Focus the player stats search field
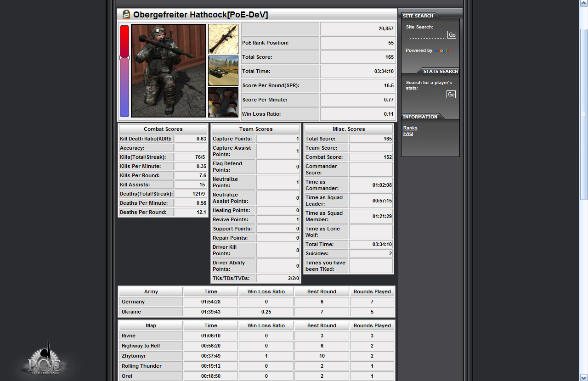 425,95
